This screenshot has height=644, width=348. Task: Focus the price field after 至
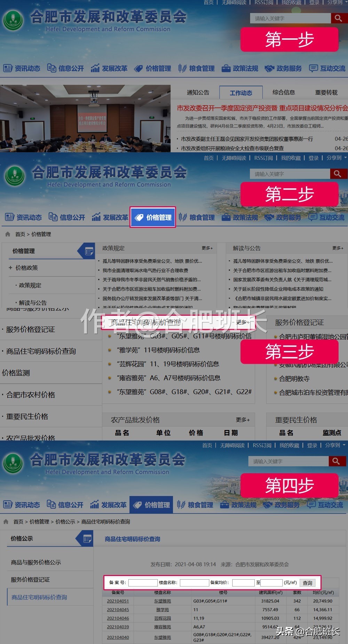point(271,583)
